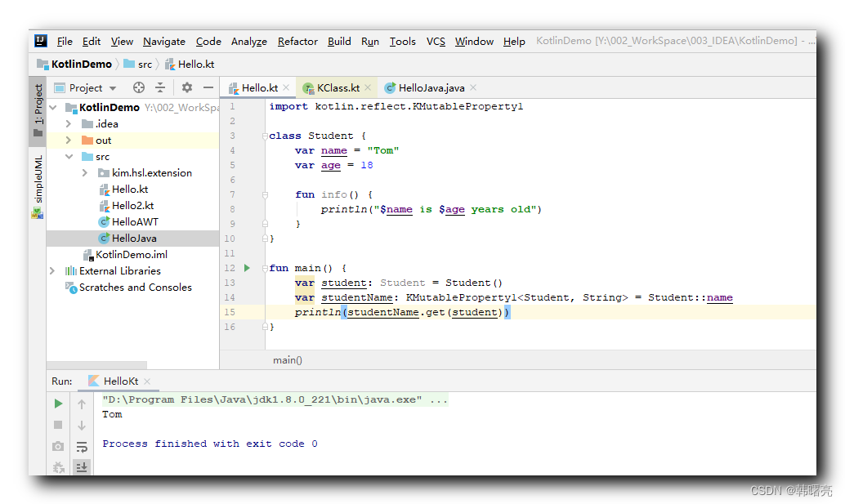
Task: Fold the info() function at line 7
Action: coord(265,195)
